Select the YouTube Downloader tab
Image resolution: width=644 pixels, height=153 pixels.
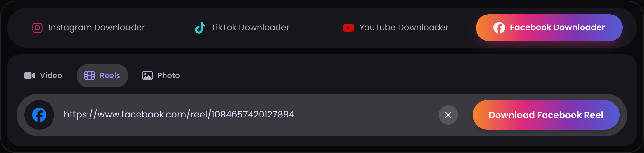(396, 28)
